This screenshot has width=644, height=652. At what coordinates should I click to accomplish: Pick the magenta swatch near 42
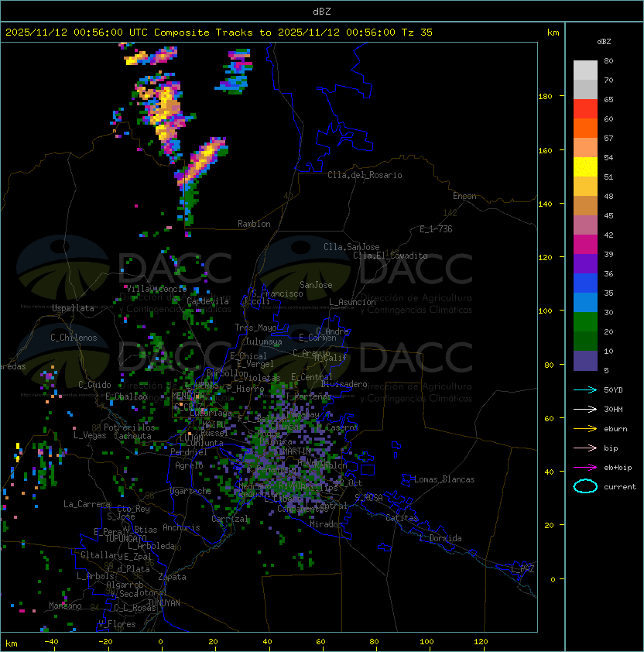pyautogui.click(x=585, y=244)
